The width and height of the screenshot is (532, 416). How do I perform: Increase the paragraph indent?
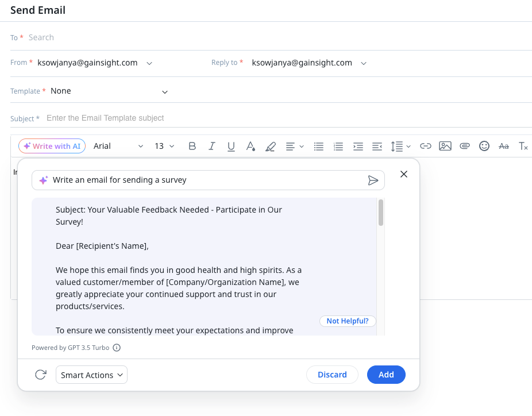(x=358, y=147)
